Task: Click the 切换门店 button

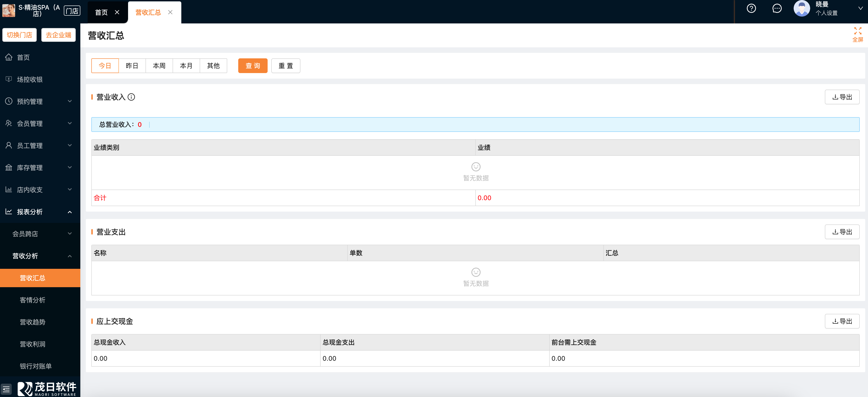Action: (x=19, y=35)
